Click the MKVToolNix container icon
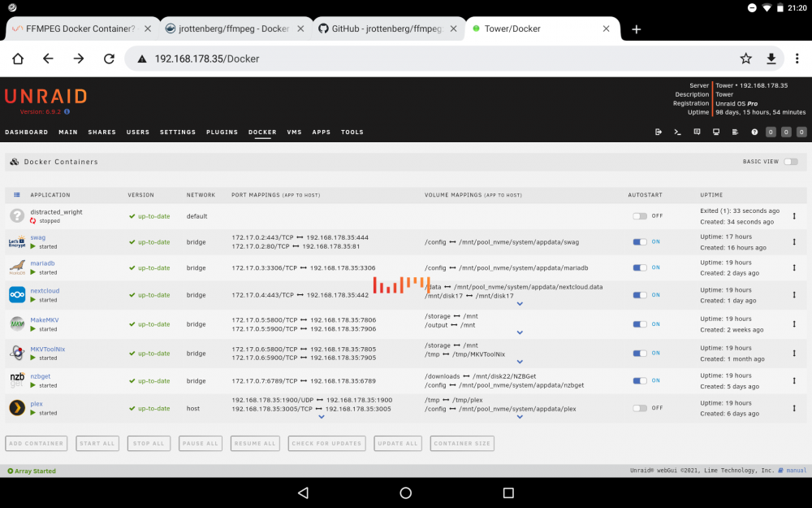This screenshot has width=812, height=508. pos(16,353)
